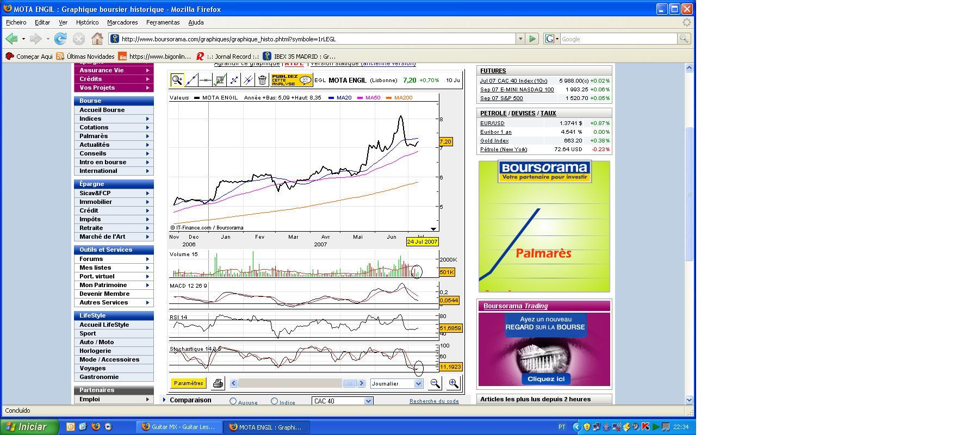Open the Devenir Membre sidebar link

(x=104, y=294)
